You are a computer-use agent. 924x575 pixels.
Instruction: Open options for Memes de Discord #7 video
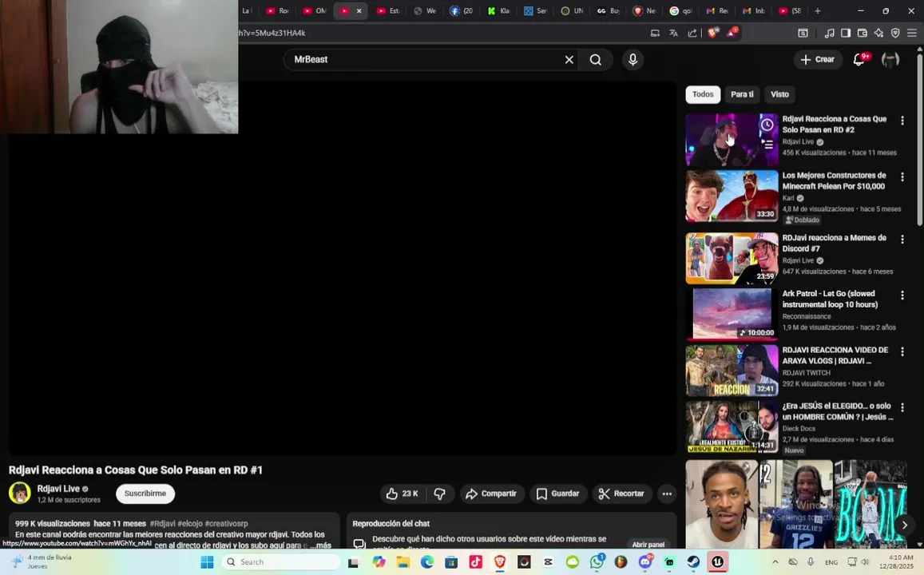pos(902,240)
